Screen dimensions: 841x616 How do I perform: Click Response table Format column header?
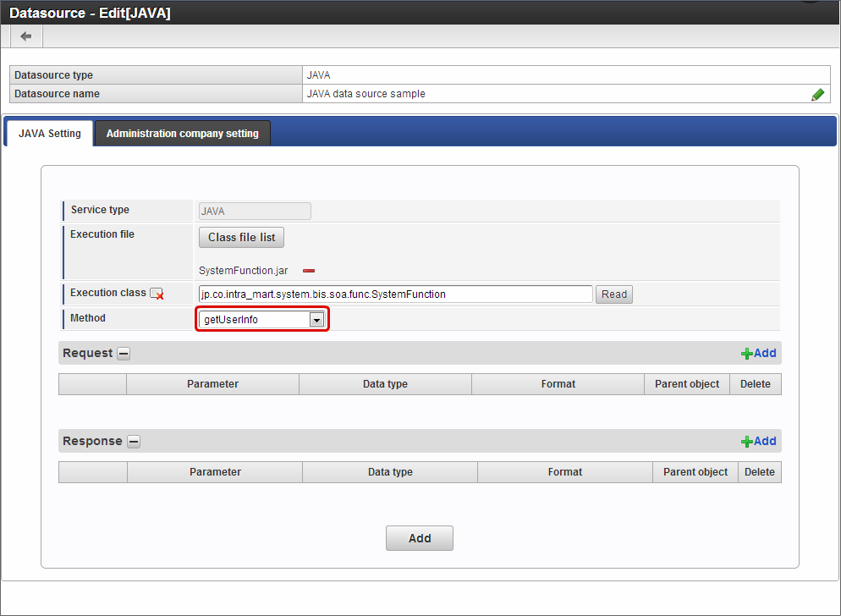pyautogui.click(x=565, y=472)
